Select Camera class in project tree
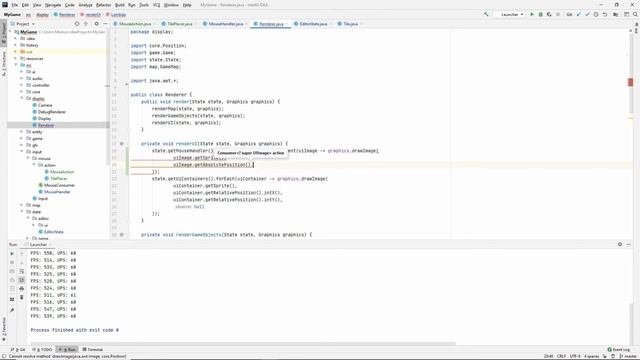 pos(45,105)
